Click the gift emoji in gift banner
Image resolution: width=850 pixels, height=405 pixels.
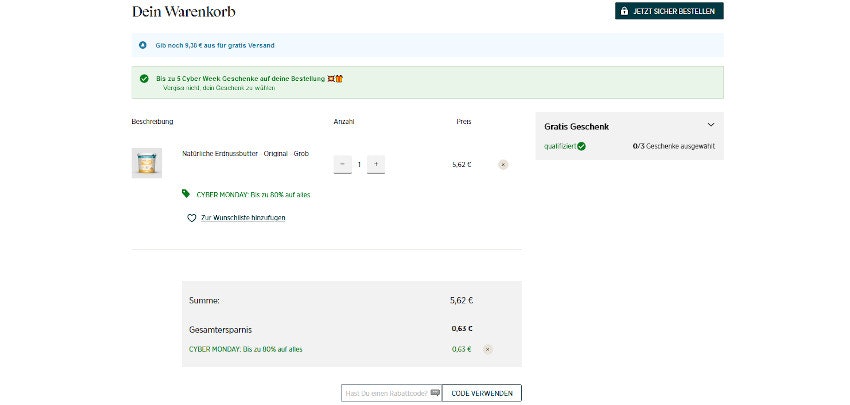(338, 78)
